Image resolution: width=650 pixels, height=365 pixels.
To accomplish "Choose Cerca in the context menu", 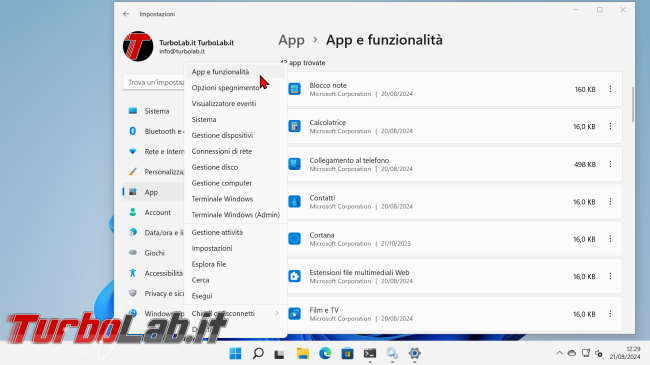I will pyautogui.click(x=235, y=280).
